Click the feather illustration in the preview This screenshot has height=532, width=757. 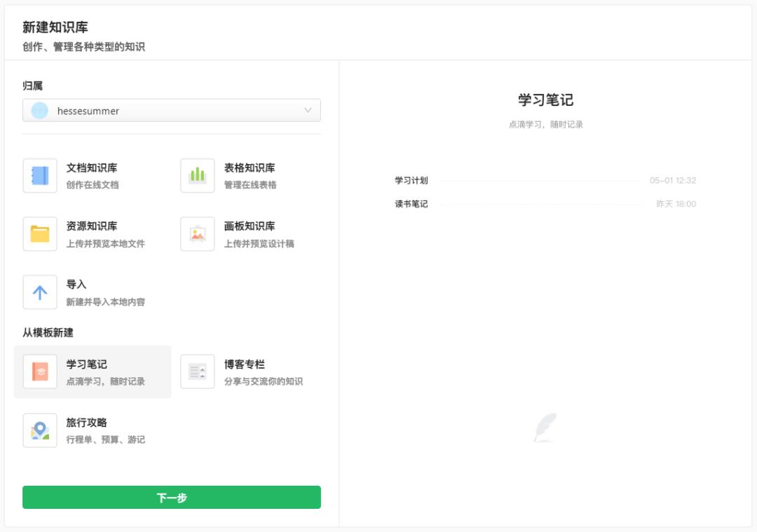point(547,427)
